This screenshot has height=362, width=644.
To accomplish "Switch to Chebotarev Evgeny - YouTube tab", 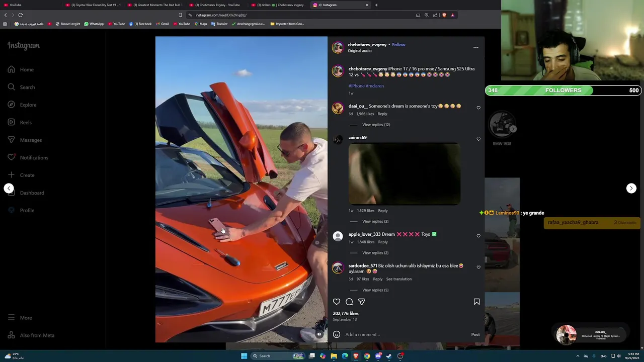I will (x=217, y=5).
